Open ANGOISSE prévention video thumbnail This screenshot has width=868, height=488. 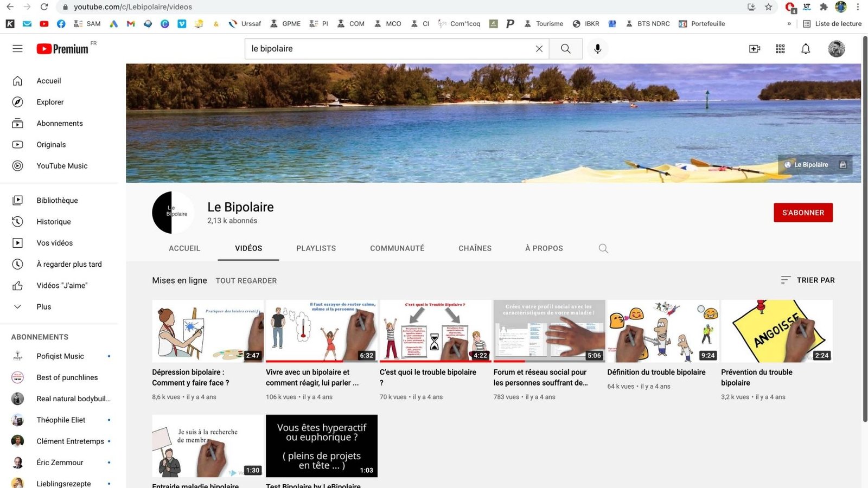coord(777,331)
